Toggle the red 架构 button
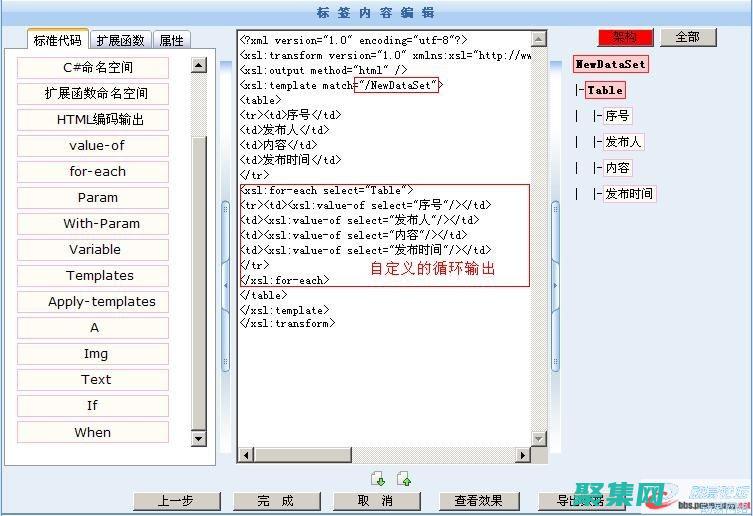This screenshot has width=753, height=516. click(x=625, y=37)
